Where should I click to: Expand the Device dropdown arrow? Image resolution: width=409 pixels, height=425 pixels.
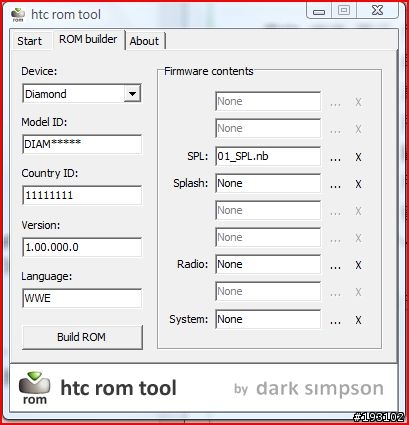(132, 93)
